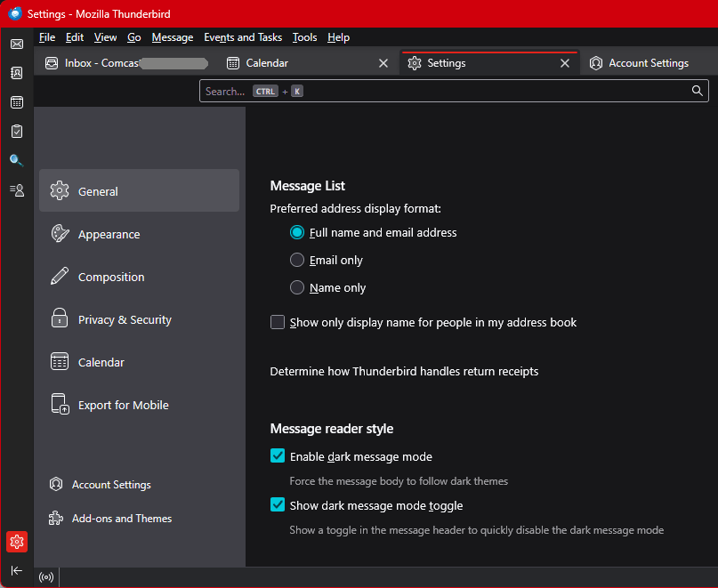
Task: Open Privacy & Security settings
Action: (139, 318)
